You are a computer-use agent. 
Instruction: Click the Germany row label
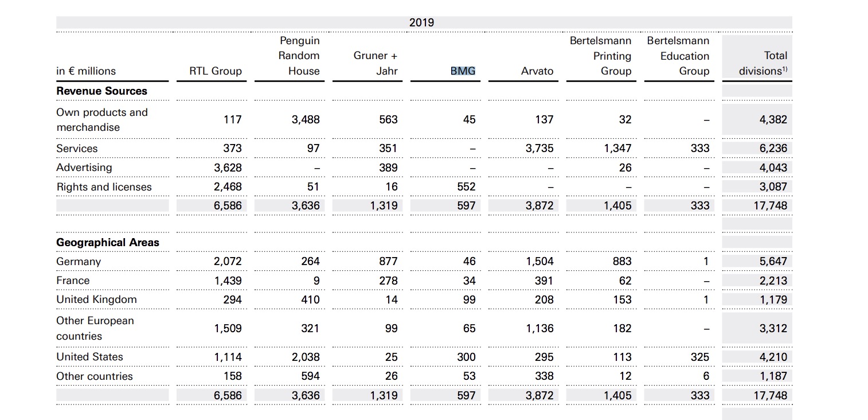coord(79,262)
